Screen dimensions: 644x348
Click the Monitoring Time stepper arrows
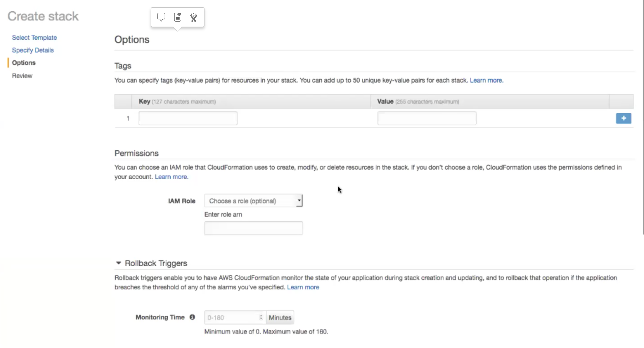[x=261, y=317]
